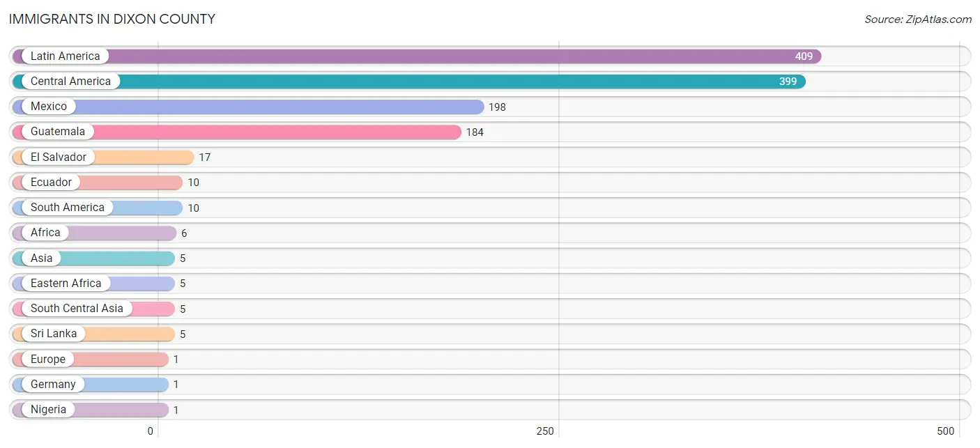Image resolution: width=980 pixels, height=448 pixels.
Task: Click the Latin America bar label
Action: pyautogui.click(x=66, y=56)
